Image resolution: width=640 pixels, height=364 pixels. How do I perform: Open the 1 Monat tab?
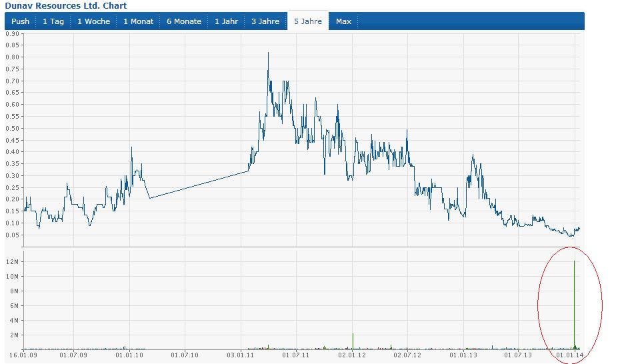[x=138, y=21]
